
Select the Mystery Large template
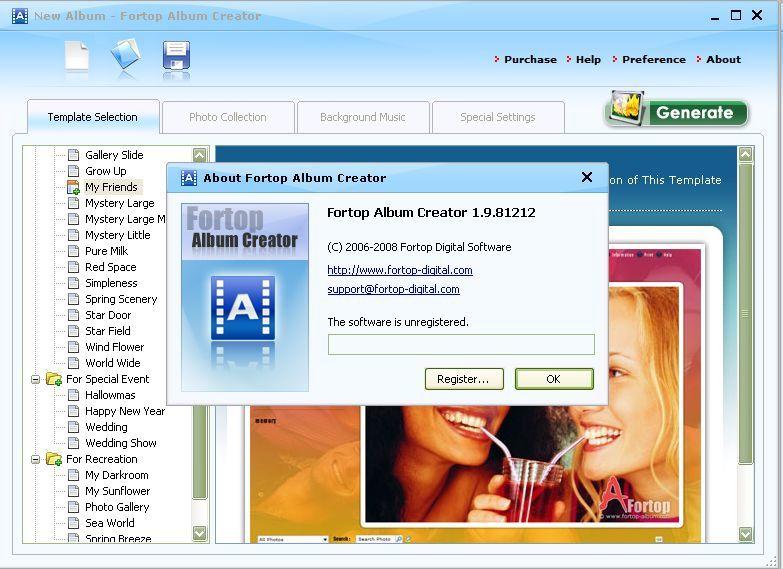point(120,203)
